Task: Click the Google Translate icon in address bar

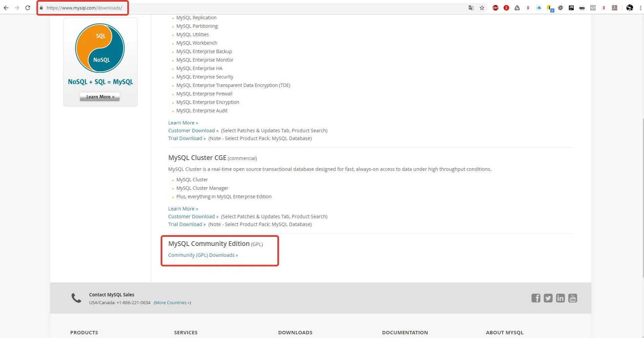Action: (471, 8)
